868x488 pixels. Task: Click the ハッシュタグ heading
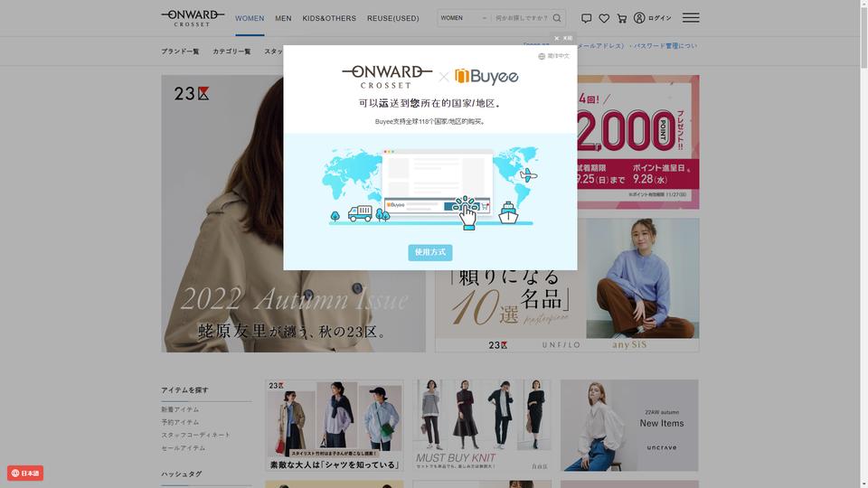pyautogui.click(x=182, y=474)
